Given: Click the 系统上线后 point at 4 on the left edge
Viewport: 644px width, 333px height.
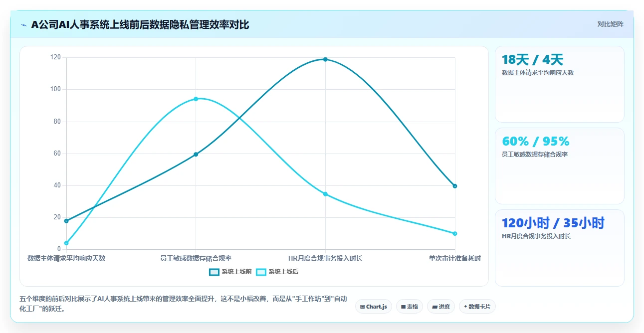Looking at the screenshot, I should coord(66,243).
